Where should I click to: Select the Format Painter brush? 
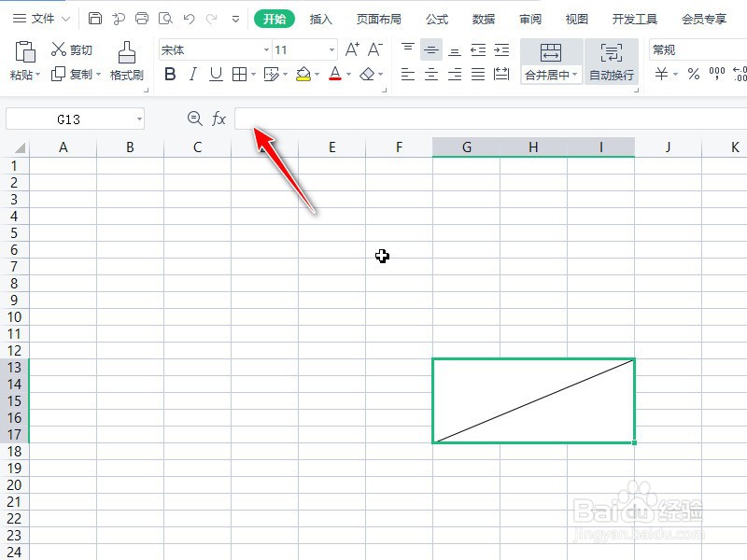click(x=127, y=61)
